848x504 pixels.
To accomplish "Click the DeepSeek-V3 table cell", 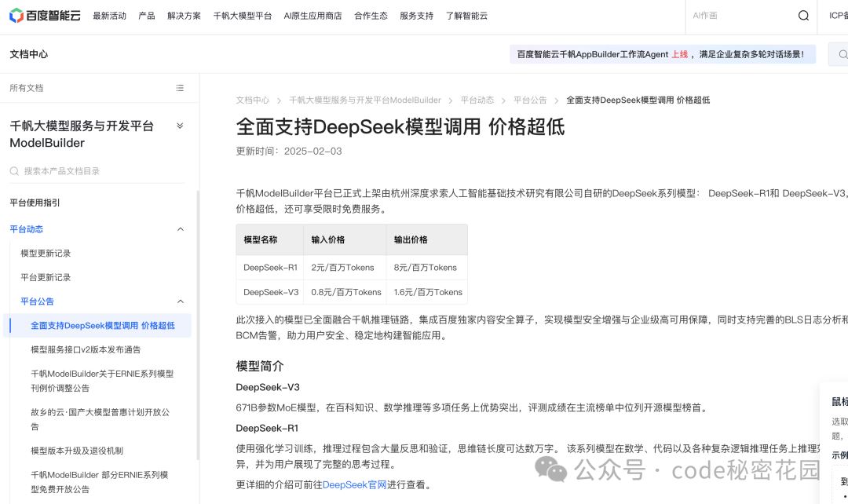I will [x=270, y=292].
